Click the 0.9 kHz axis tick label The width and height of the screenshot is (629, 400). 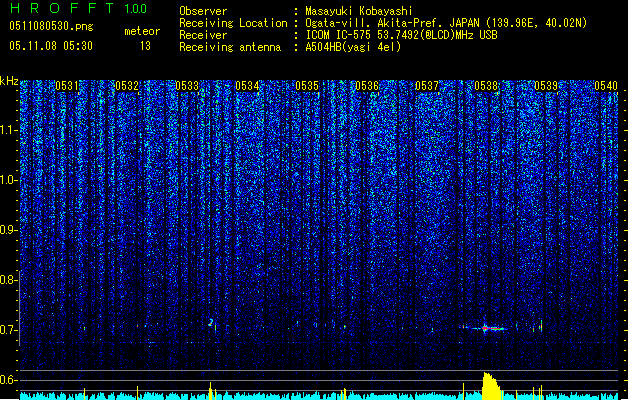pyautogui.click(x=8, y=230)
